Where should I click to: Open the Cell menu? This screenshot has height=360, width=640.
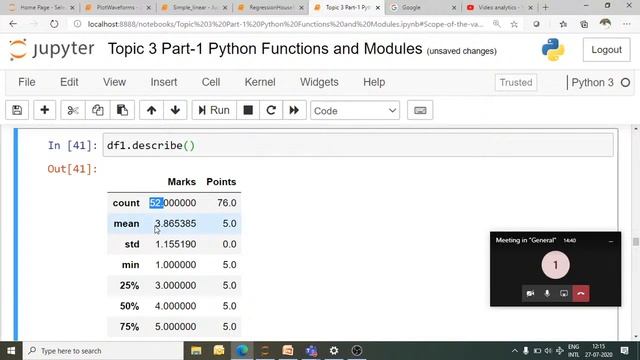(x=211, y=82)
